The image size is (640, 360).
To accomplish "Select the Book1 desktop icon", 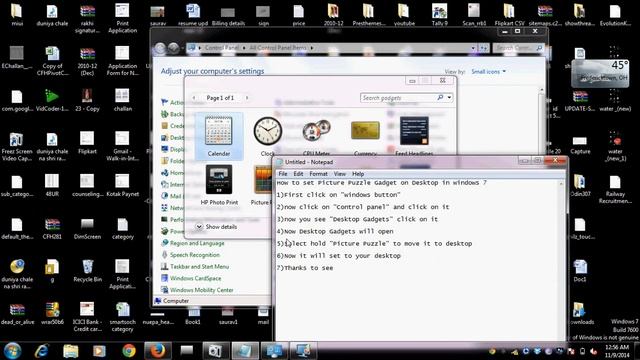I will (x=193, y=316).
